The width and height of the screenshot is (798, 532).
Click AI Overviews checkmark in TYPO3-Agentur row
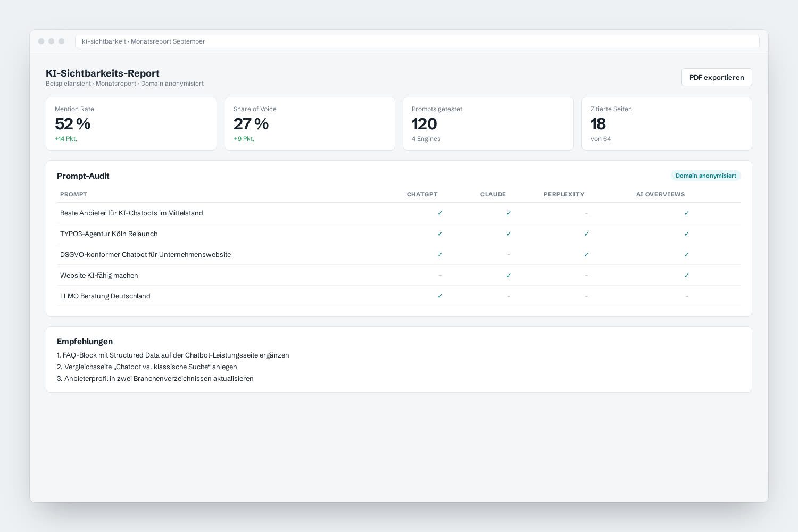(687, 234)
